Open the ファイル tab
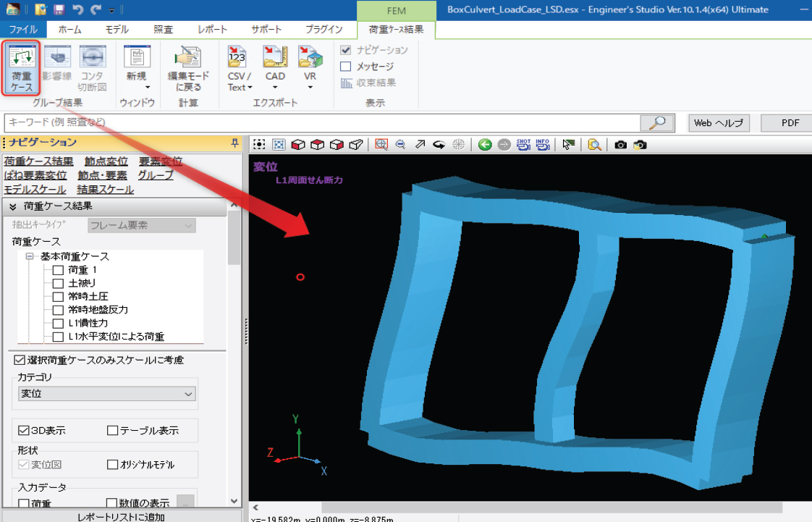The width and height of the screenshot is (812, 522). tap(23, 29)
